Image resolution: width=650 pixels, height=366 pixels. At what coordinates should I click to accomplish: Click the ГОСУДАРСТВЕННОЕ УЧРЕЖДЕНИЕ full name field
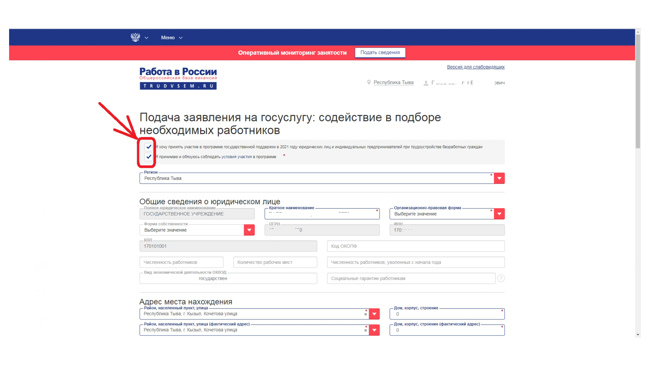click(x=197, y=214)
